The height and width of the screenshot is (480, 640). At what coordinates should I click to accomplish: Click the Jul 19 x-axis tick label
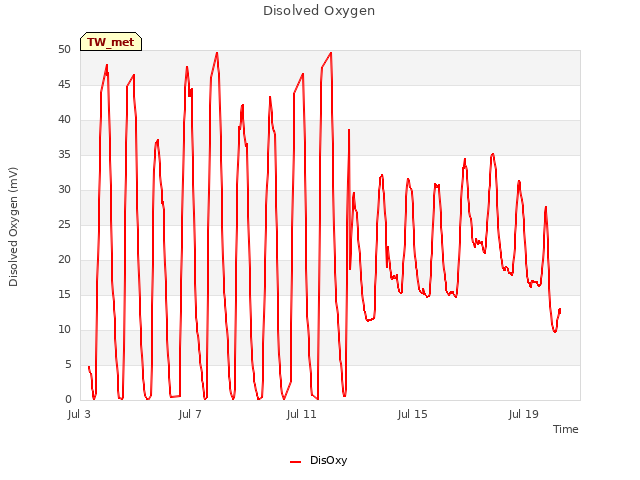pos(524,414)
